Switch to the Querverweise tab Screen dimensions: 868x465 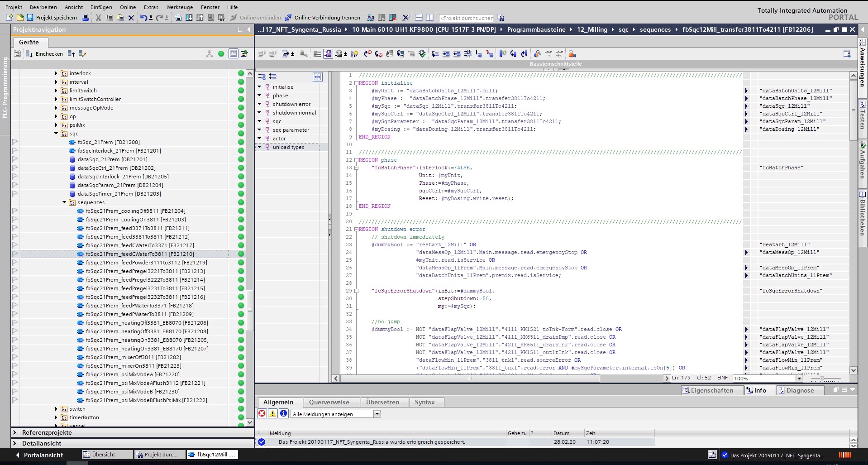coord(329,402)
